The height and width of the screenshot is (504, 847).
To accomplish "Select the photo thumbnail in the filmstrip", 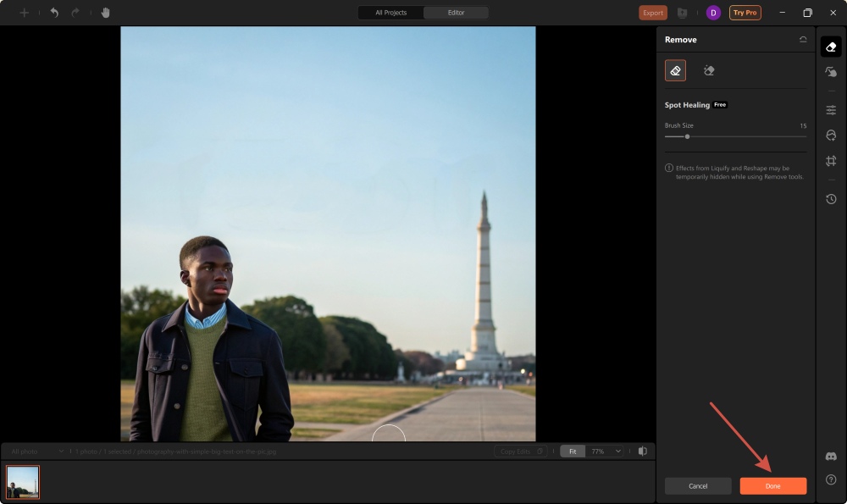I will click(x=23, y=481).
